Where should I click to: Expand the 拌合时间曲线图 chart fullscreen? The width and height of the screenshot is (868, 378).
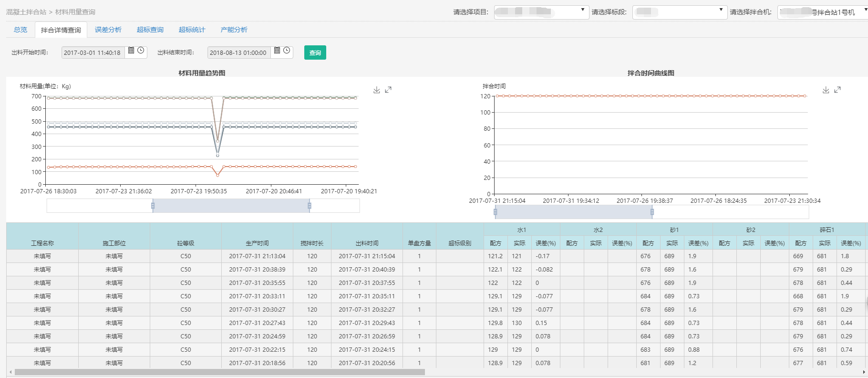[x=837, y=90]
